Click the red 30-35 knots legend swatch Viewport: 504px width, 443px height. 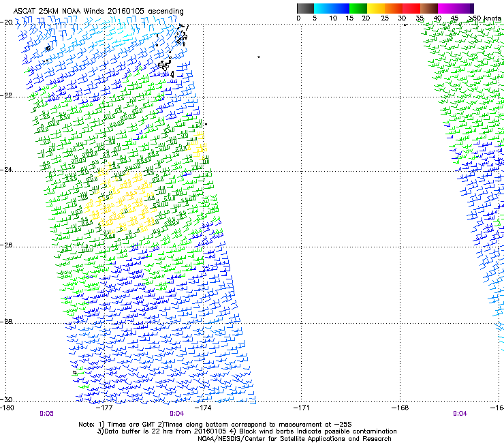tap(411, 8)
